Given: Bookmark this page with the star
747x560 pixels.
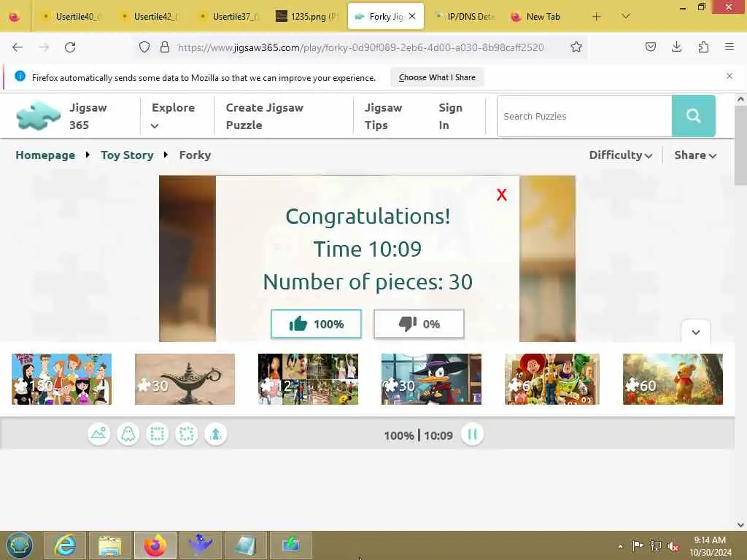Looking at the screenshot, I should coord(576,47).
